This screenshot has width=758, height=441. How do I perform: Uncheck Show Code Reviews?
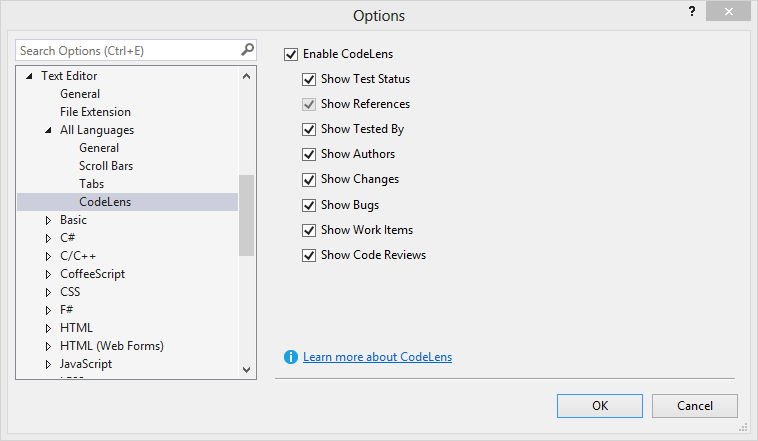point(309,255)
